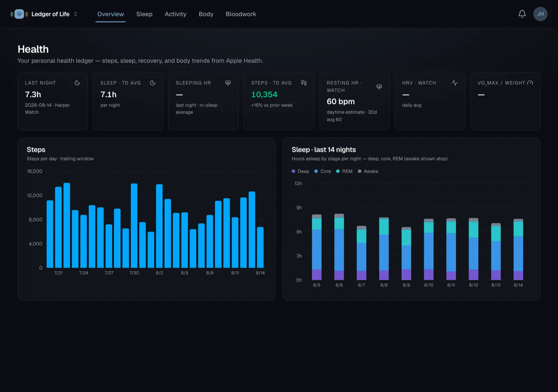Click the moon icon on Last Night card
The image size is (558, 392).
77,83
